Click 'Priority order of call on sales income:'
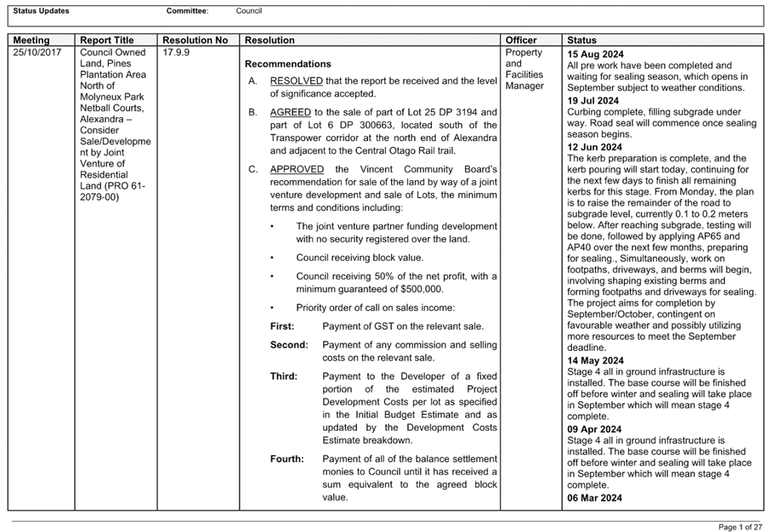 click(375, 308)
